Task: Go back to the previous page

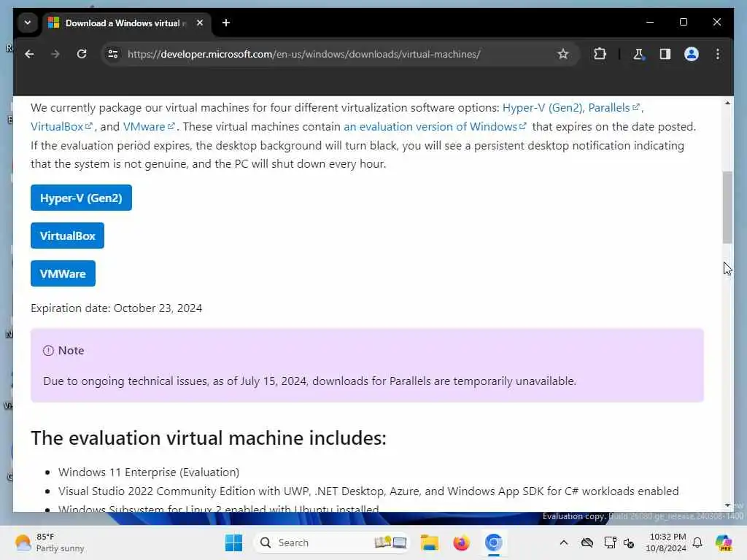Action: [x=29, y=54]
